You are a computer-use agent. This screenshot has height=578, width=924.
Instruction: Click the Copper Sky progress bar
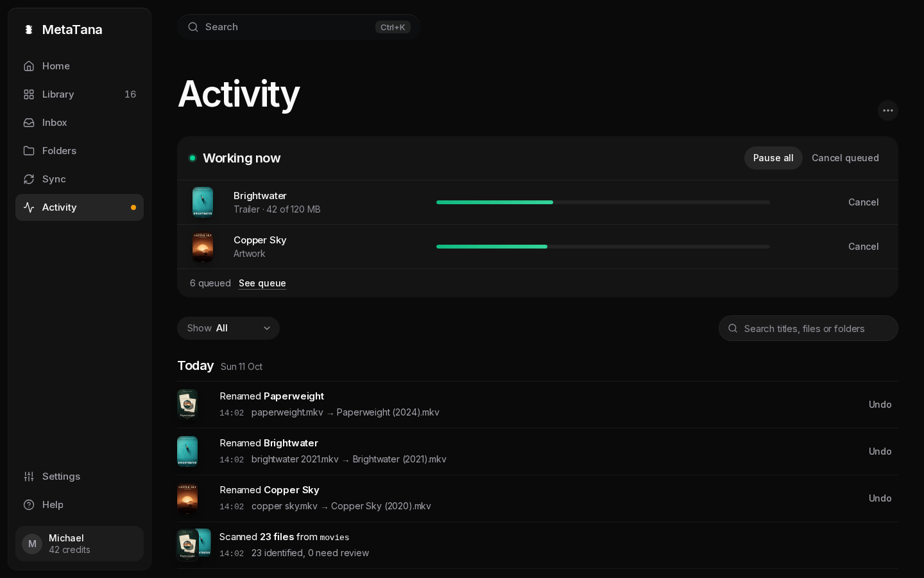point(603,247)
